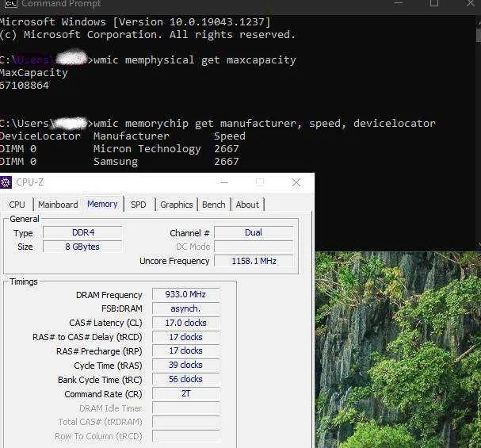
Task: Click the Command Rate value 2T
Action: [x=186, y=393]
